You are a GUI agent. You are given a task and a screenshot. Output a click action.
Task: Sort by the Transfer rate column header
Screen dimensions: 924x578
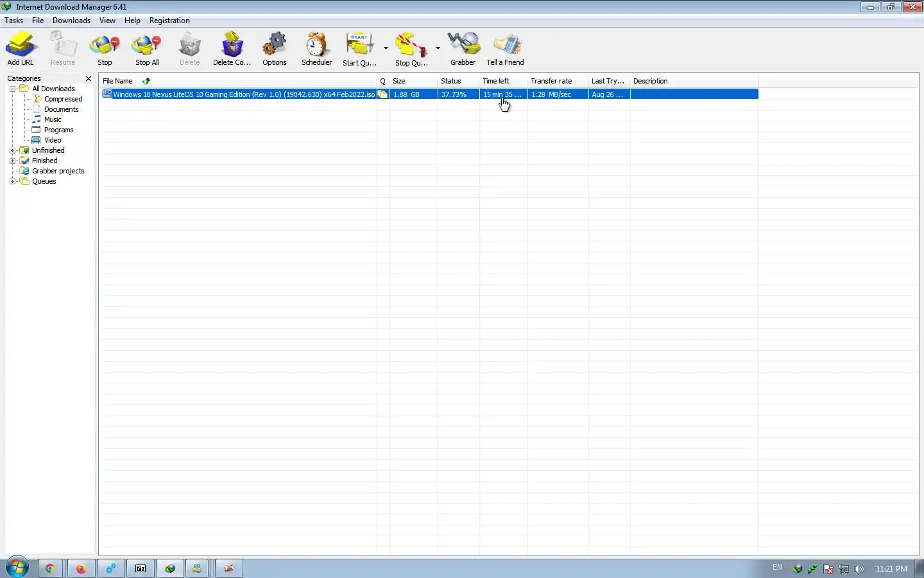(x=558, y=81)
